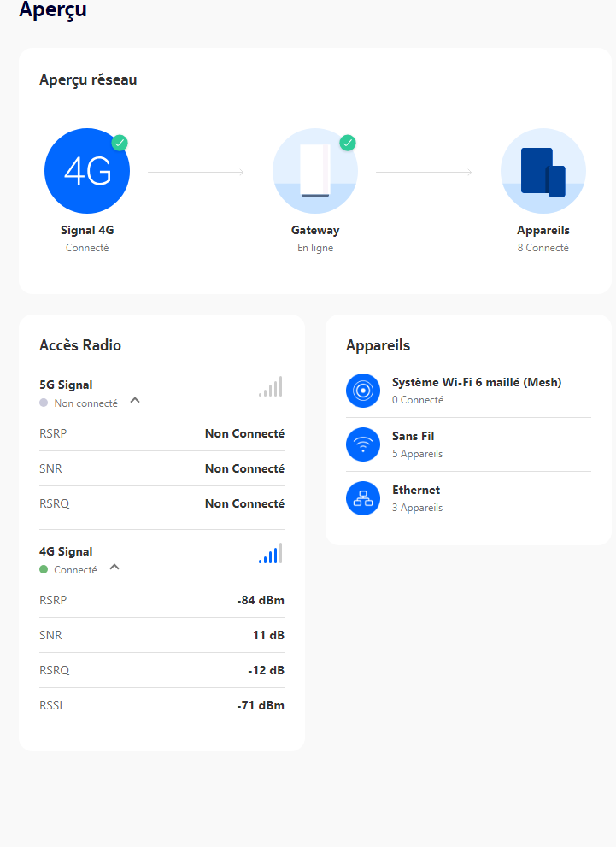The width and height of the screenshot is (616, 847).
Task: Click the 4G SNR row label
Action: (50, 635)
